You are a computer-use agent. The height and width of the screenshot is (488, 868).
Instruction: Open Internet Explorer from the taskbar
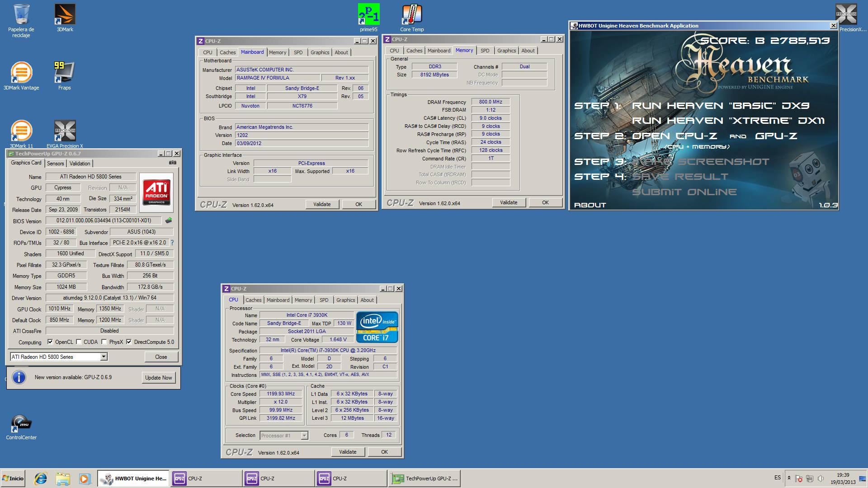(41, 479)
